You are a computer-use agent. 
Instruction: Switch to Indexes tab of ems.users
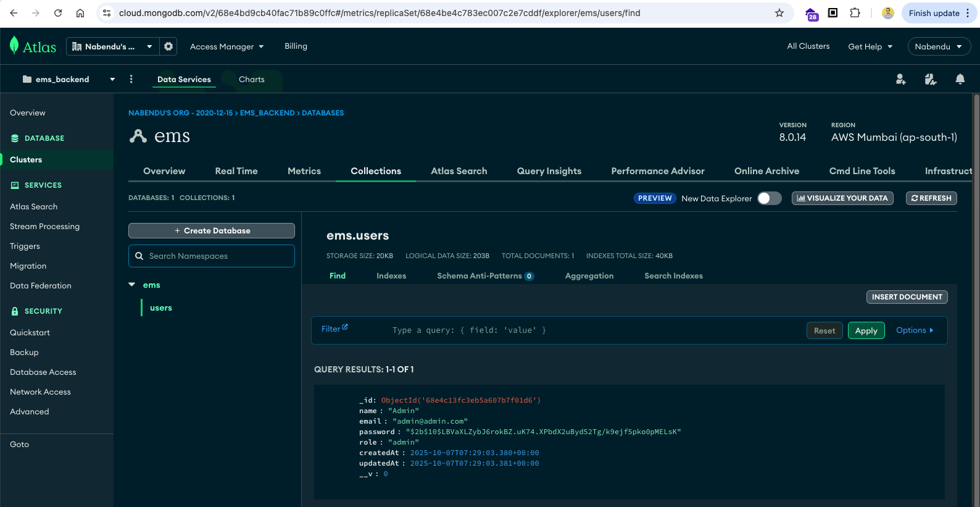tap(391, 276)
